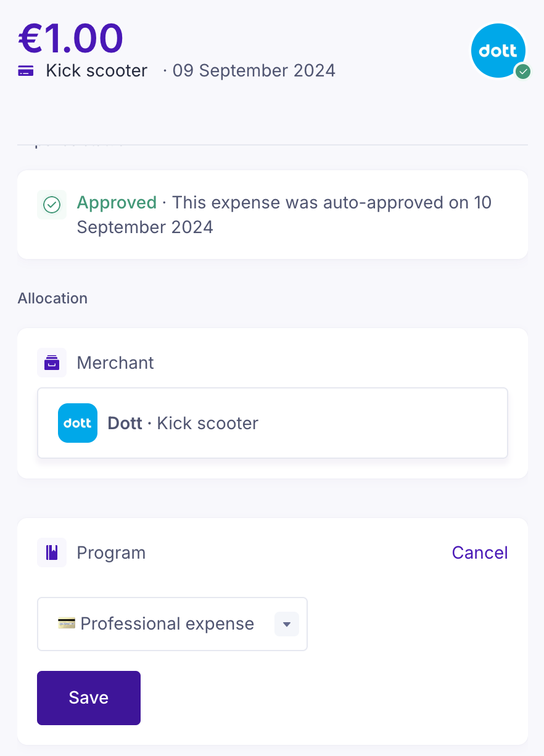
Task: Click the Allocation section heading
Action: [52, 298]
